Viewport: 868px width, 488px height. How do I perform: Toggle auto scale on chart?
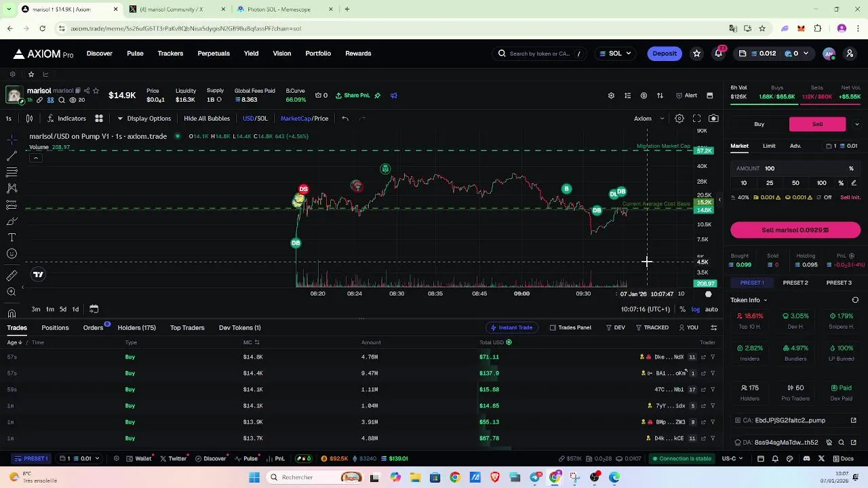point(711,310)
